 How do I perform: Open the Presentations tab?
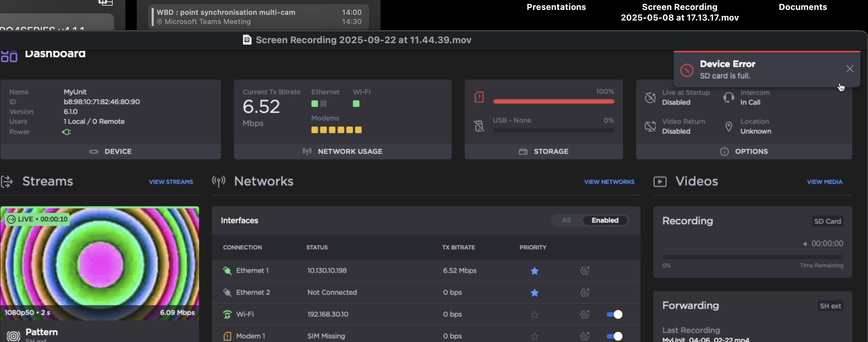click(x=556, y=7)
